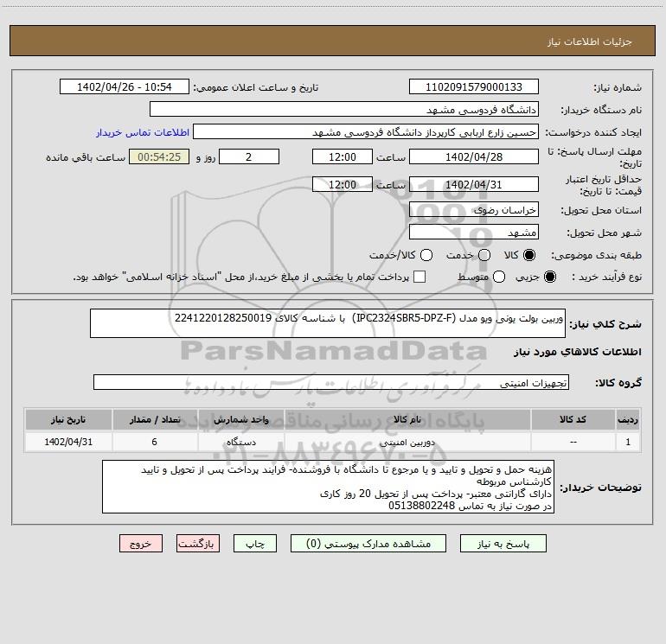Click the تاریخ نیاز column header
The width and height of the screenshot is (666, 644).
[x=68, y=419]
